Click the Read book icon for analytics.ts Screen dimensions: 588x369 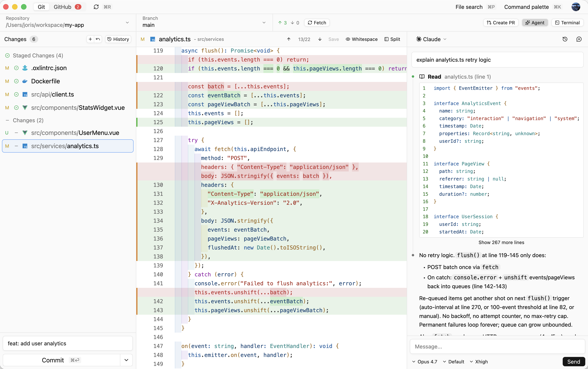422,77
